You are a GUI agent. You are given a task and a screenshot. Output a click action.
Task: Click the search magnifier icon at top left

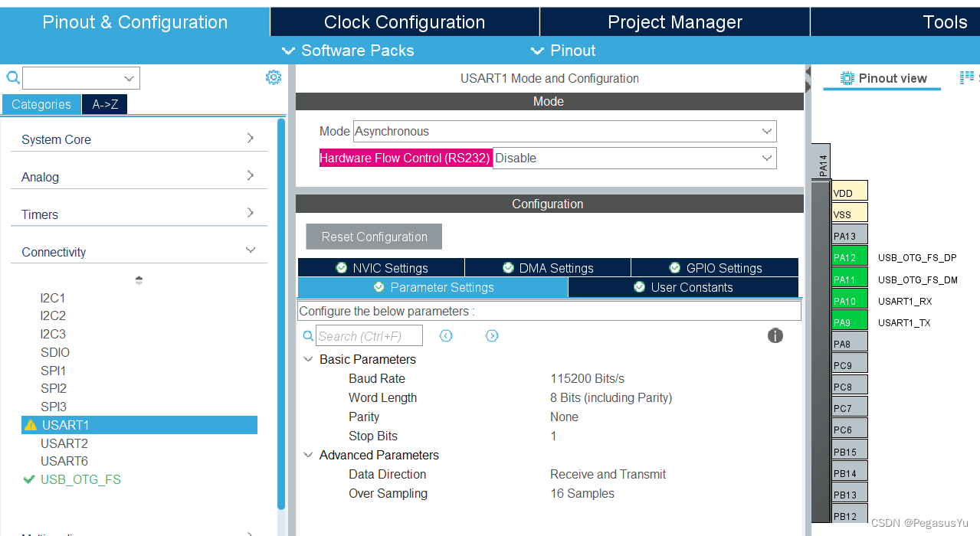(12, 77)
